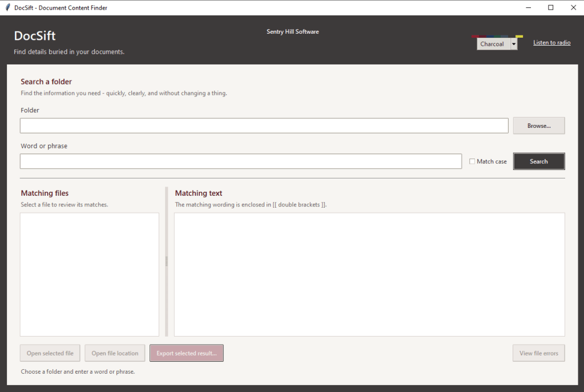This screenshot has height=392, width=584.
Task: Click Open selected file button
Action: [x=50, y=353]
